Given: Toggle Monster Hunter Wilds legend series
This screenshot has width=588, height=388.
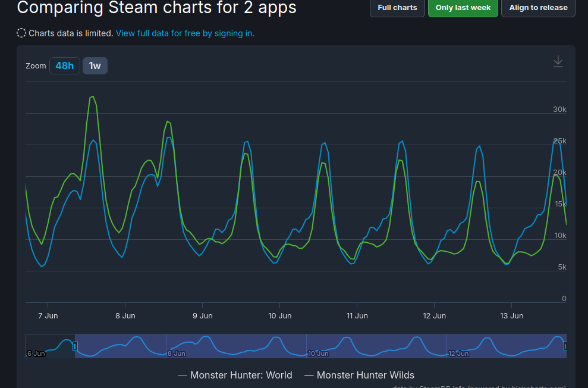Looking at the screenshot, I should 359,375.
